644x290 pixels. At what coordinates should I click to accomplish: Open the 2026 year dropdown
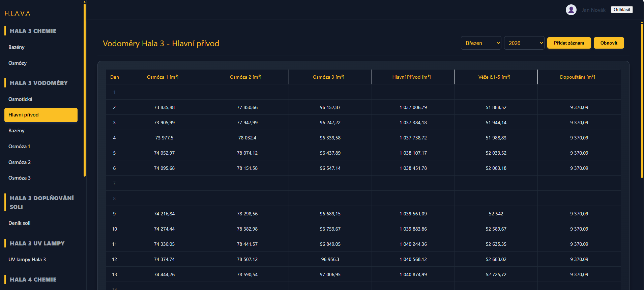pos(524,43)
